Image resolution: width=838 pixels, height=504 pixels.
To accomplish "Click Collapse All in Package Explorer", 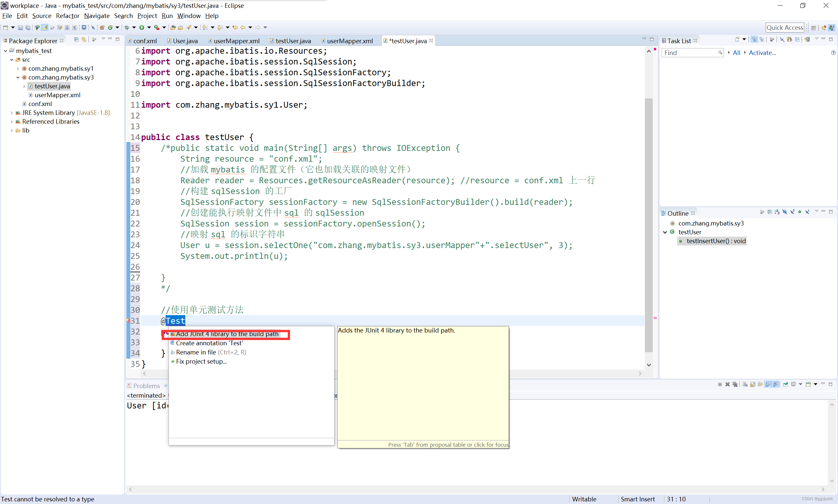I will [76, 40].
